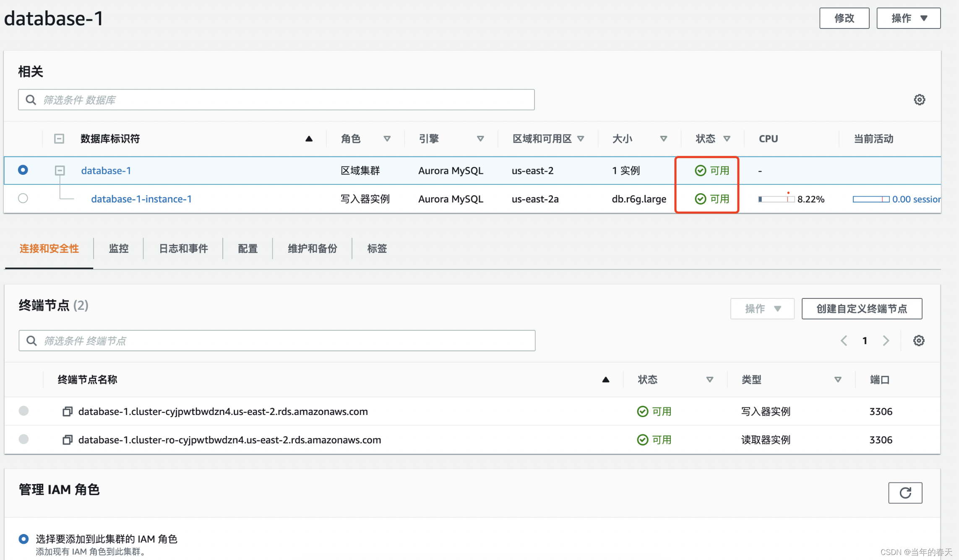Viewport: 959px width, 560px height.
Task: Click the 修改 modify button
Action: 844,18
